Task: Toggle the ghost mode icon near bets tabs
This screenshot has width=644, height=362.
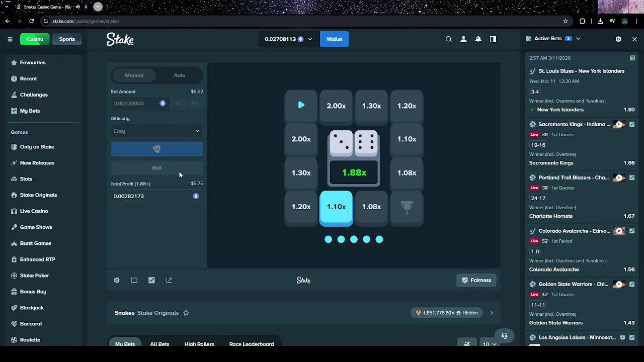Action: (467, 344)
